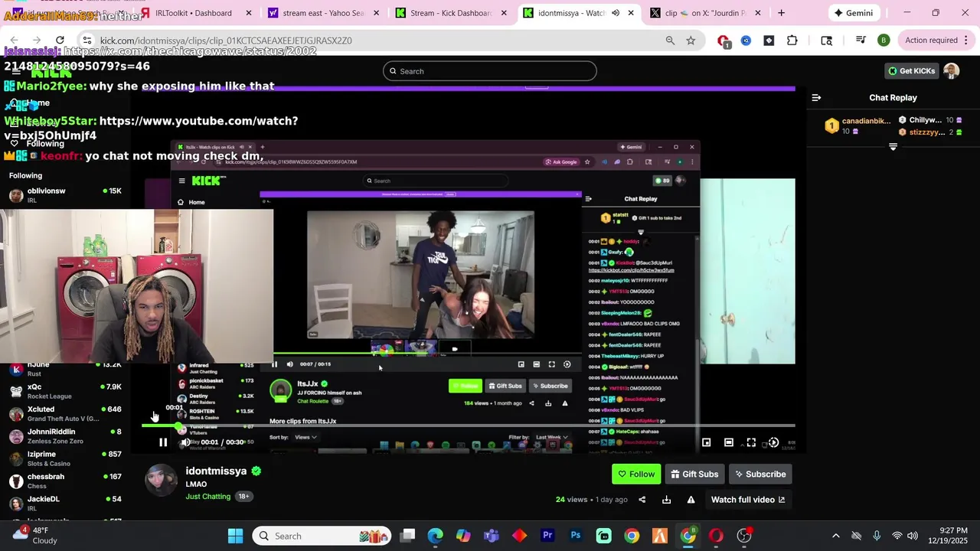Viewport: 980px width, 551px height.
Task: Open Premiere Pro from taskbar
Action: 547,536
